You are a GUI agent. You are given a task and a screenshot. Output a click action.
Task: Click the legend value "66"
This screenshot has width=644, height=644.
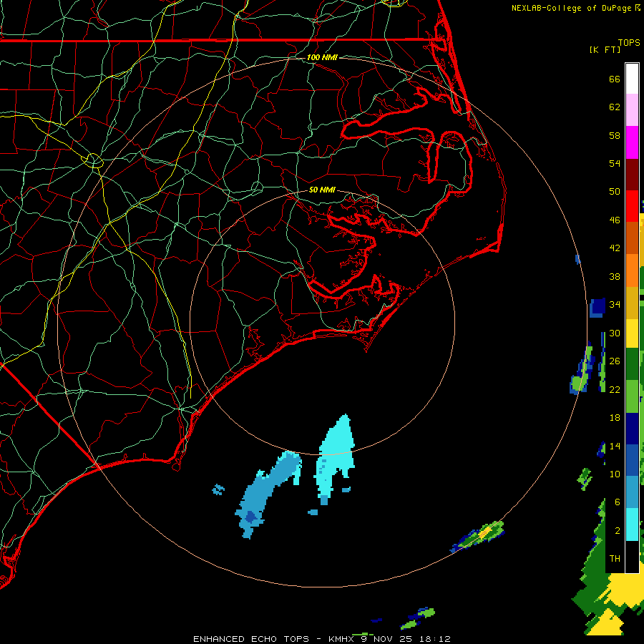click(615, 79)
